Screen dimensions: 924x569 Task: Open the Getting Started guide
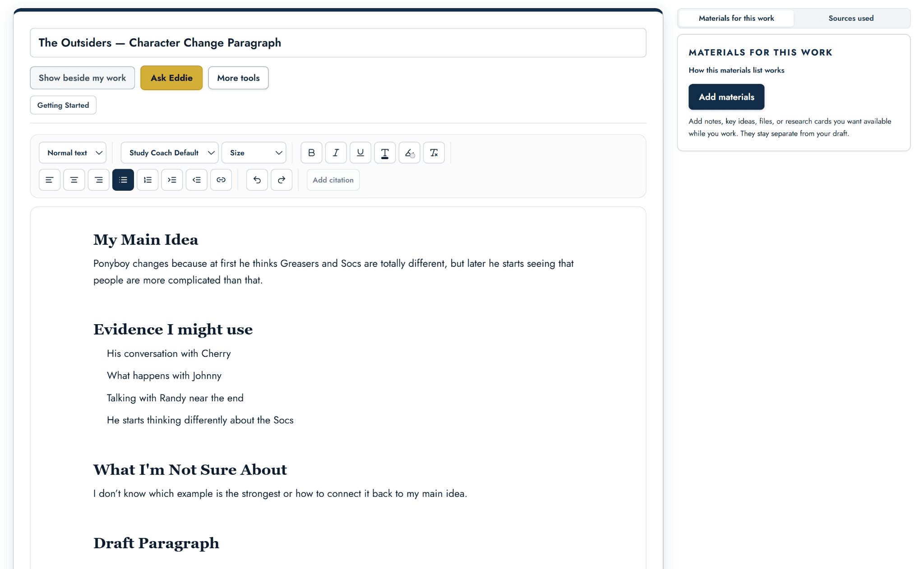63,105
